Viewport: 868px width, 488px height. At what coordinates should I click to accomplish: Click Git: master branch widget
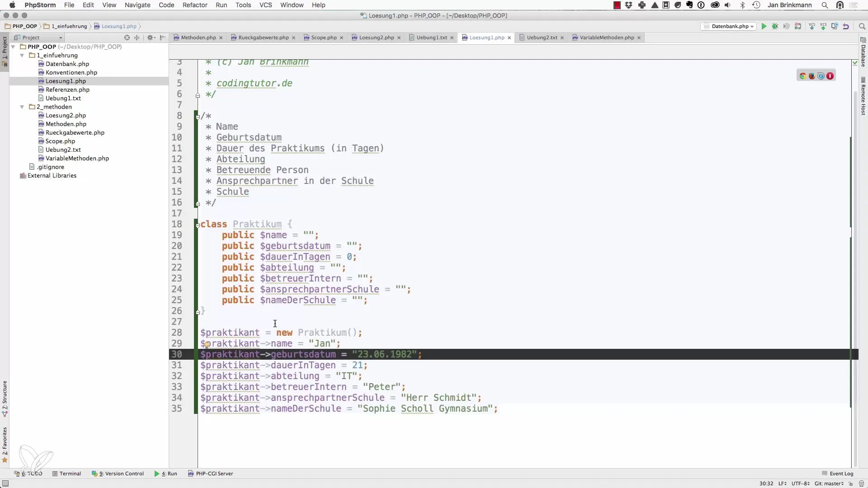coord(829,483)
